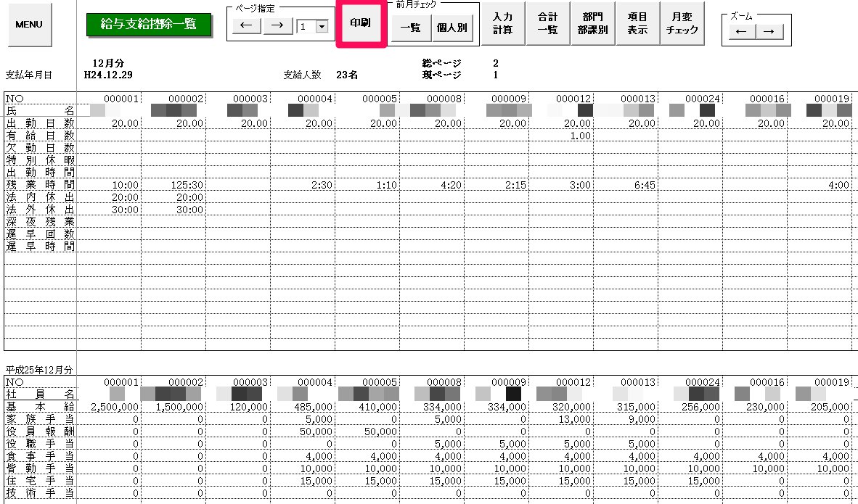Select the 1.00 paid leave cell for 000012
858x504 pixels.
click(x=561, y=136)
